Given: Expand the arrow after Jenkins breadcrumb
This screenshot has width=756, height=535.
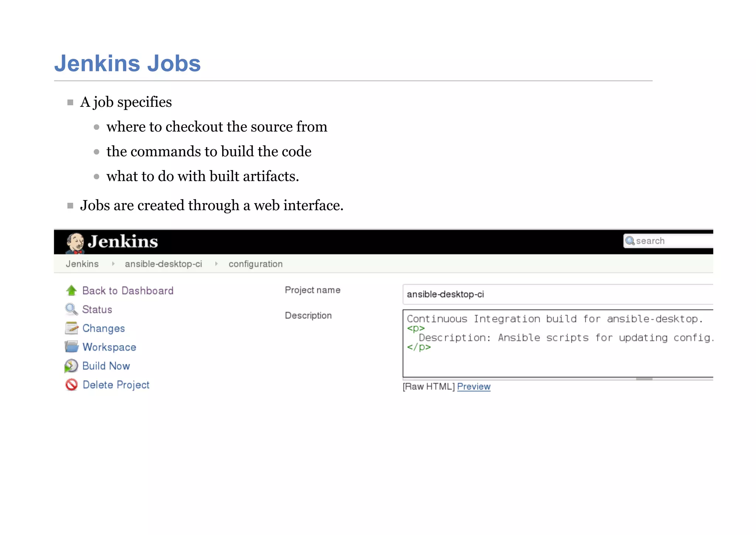Looking at the screenshot, I should click(x=113, y=264).
